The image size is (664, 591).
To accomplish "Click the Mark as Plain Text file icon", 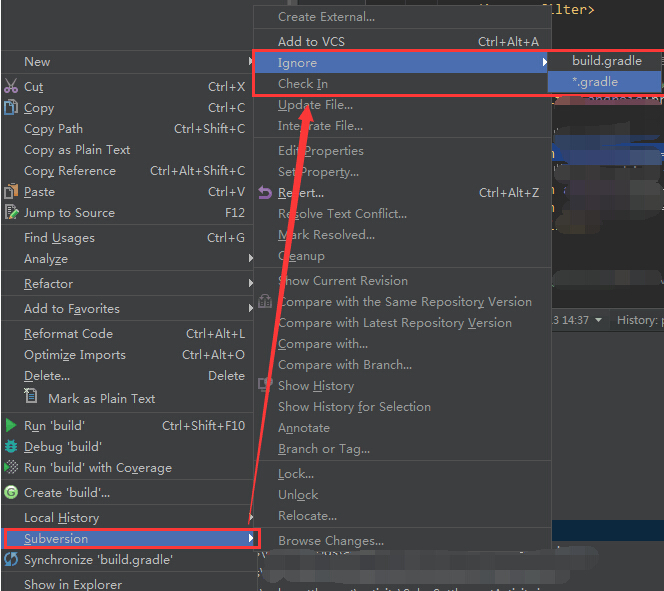I will (30, 396).
